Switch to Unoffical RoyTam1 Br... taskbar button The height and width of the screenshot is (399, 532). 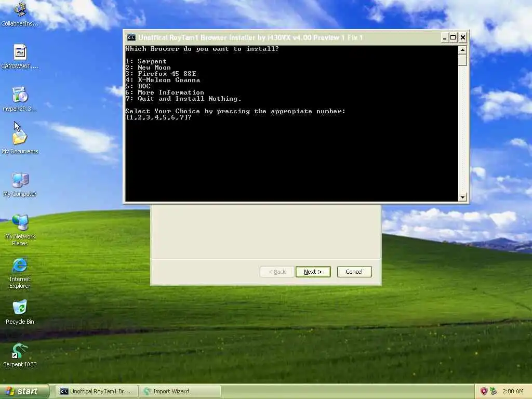pyautogui.click(x=97, y=392)
